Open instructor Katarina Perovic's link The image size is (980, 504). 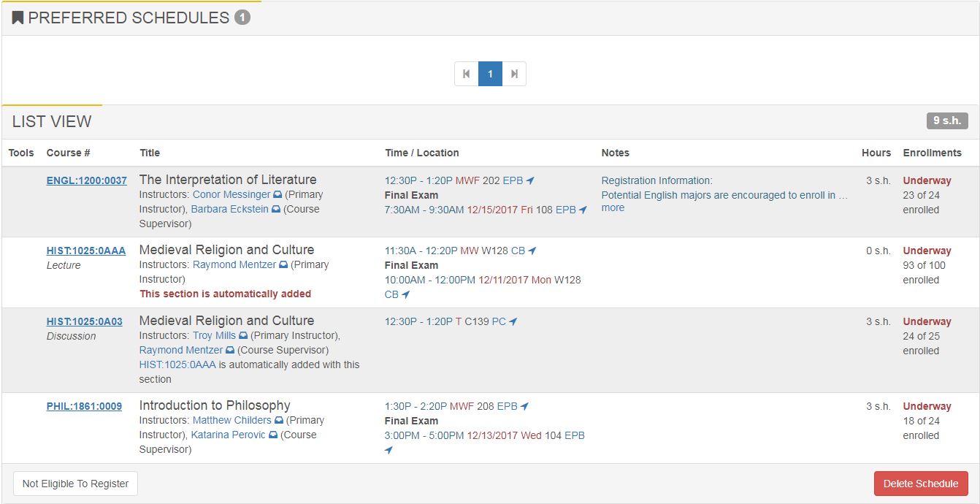tap(229, 435)
